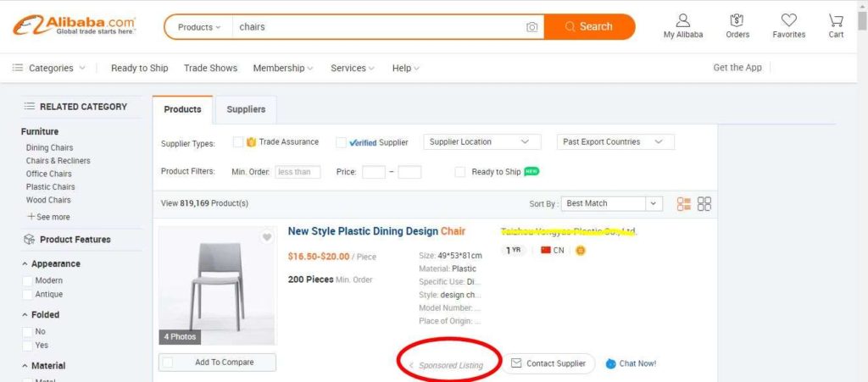This screenshot has height=382, width=868.
Task: Click Get the App link
Action: [x=737, y=68]
